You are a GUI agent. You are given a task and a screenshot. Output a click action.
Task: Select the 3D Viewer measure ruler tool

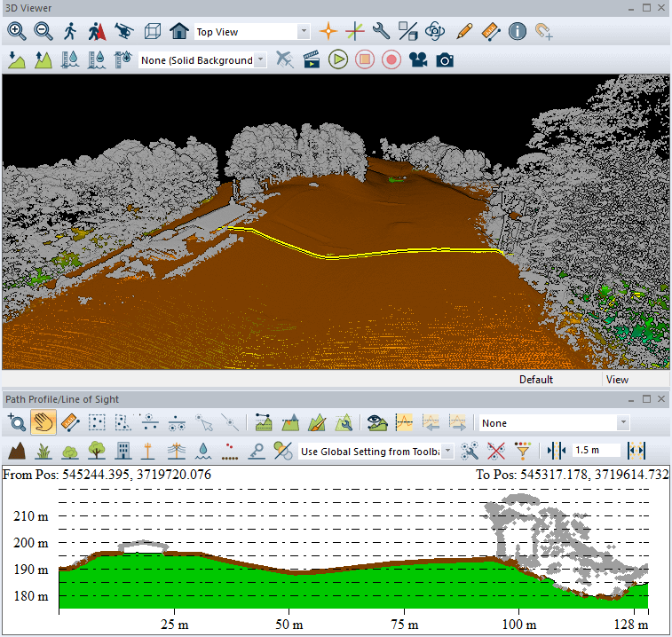pos(491,32)
